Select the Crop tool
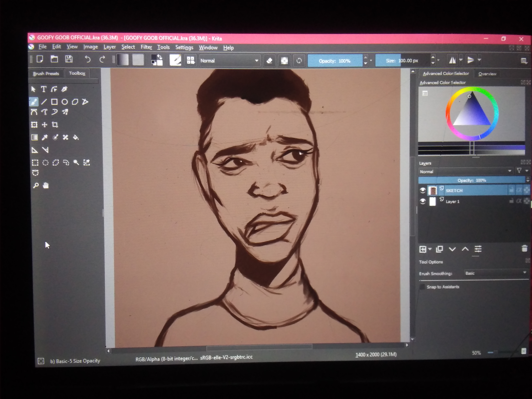This screenshot has width=532, height=399. tap(55, 125)
